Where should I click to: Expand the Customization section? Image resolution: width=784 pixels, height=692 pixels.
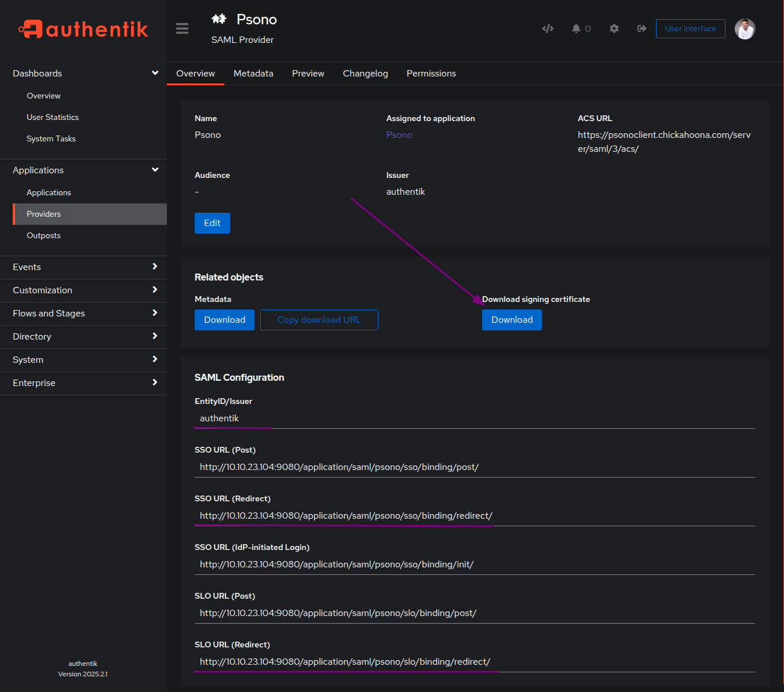[83, 290]
